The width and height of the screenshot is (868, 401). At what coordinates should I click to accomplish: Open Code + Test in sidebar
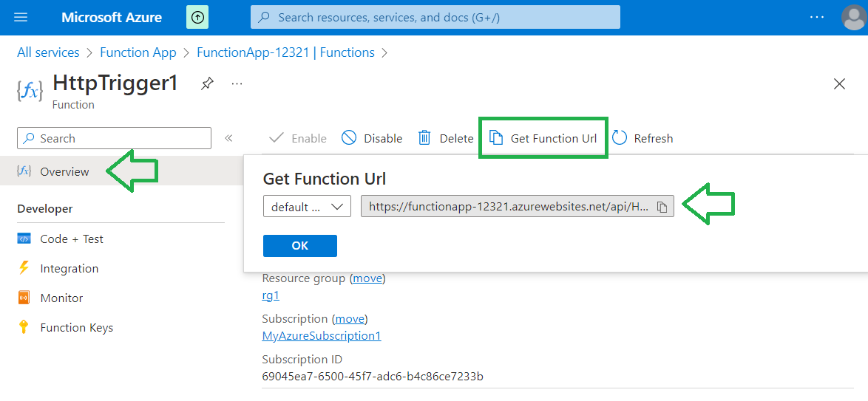71,239
